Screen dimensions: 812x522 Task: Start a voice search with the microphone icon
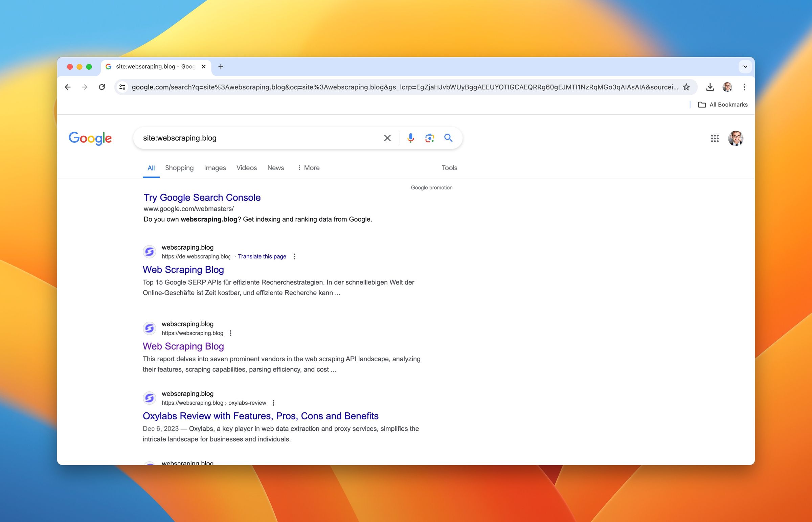click(410, 138)
